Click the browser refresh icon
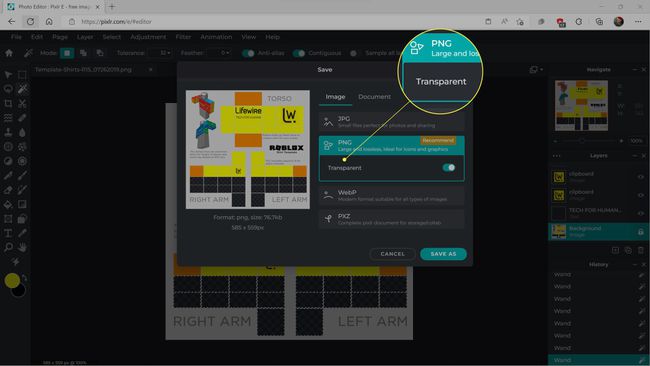This screenshot has width=650, height=366. [x=30, y=22]
